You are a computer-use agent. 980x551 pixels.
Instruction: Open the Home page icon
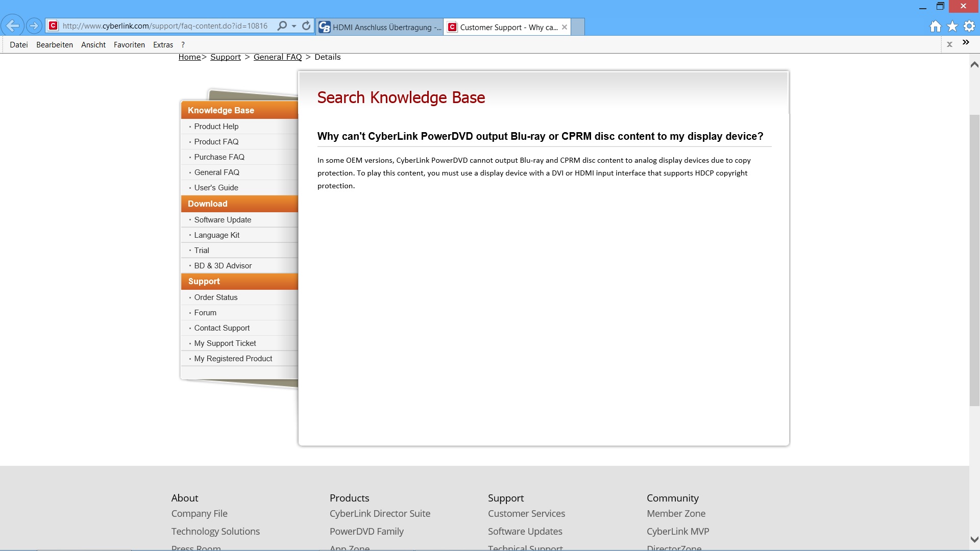coord(935,27)
